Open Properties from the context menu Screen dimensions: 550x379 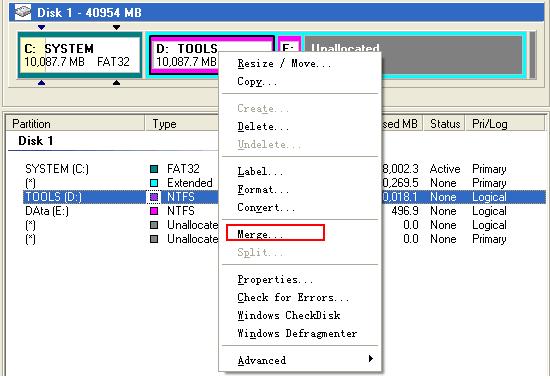pos(275,279)
